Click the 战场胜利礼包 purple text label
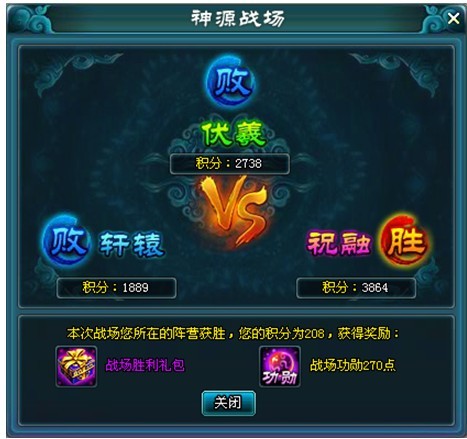467x439 pixels. 145,365
